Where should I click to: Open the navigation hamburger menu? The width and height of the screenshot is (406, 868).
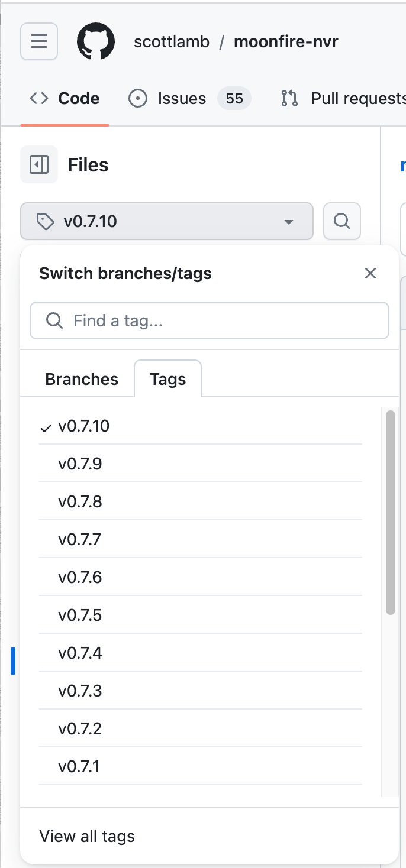(38, 41)
